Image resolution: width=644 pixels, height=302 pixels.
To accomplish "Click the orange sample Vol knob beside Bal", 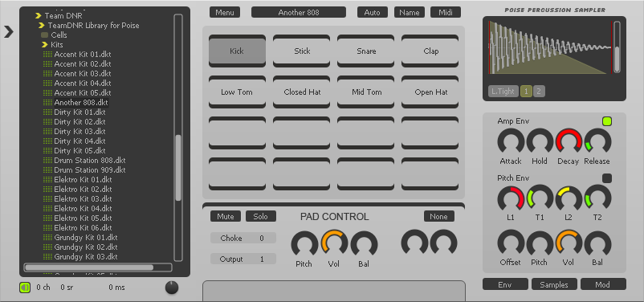I will pos(569,243).
